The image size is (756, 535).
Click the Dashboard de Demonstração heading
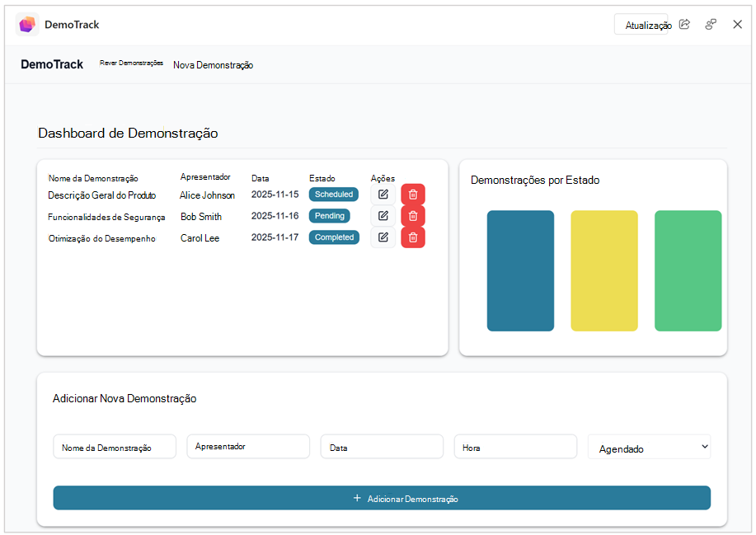(x=128, y=133)
